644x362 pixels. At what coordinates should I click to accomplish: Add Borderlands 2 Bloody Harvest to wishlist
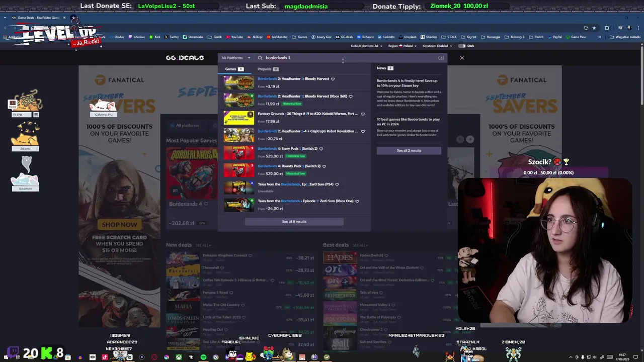click(333, 79)
